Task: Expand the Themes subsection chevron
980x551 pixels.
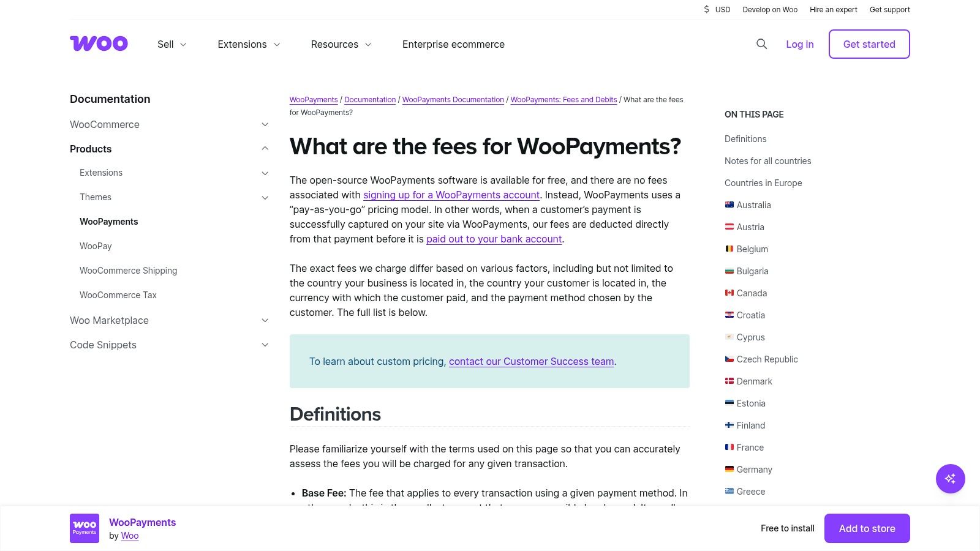Action: [x=265, y=198]
